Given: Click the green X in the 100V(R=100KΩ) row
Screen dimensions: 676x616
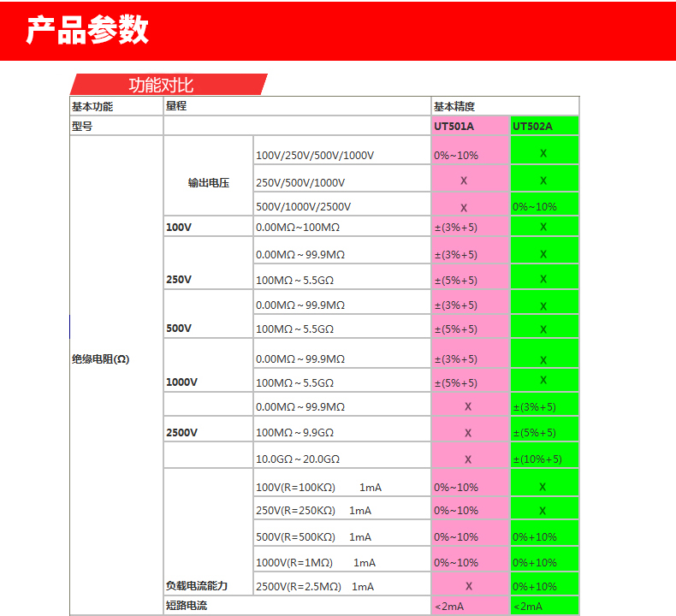Looking at the screenshot, I should 543,487.
